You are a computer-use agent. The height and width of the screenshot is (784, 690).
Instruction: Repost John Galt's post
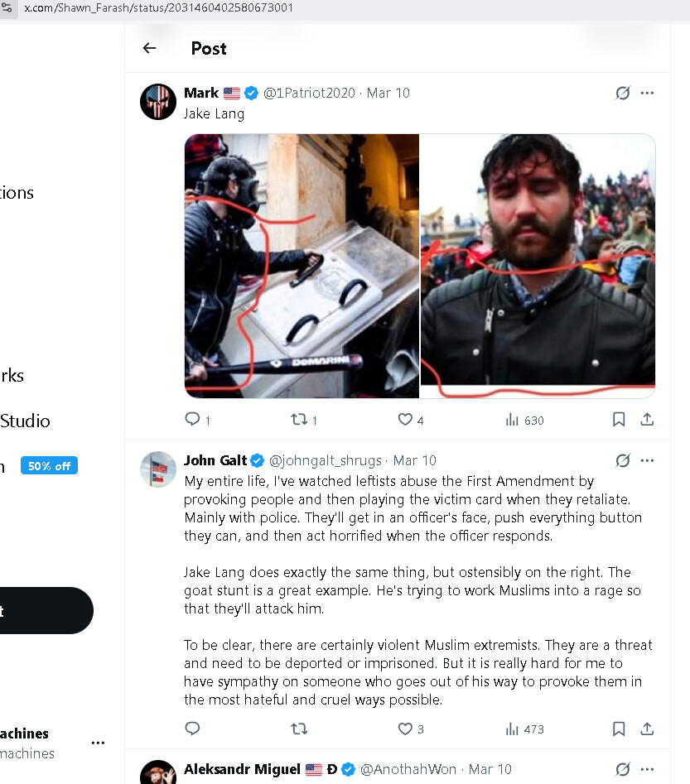click(299, 729)
